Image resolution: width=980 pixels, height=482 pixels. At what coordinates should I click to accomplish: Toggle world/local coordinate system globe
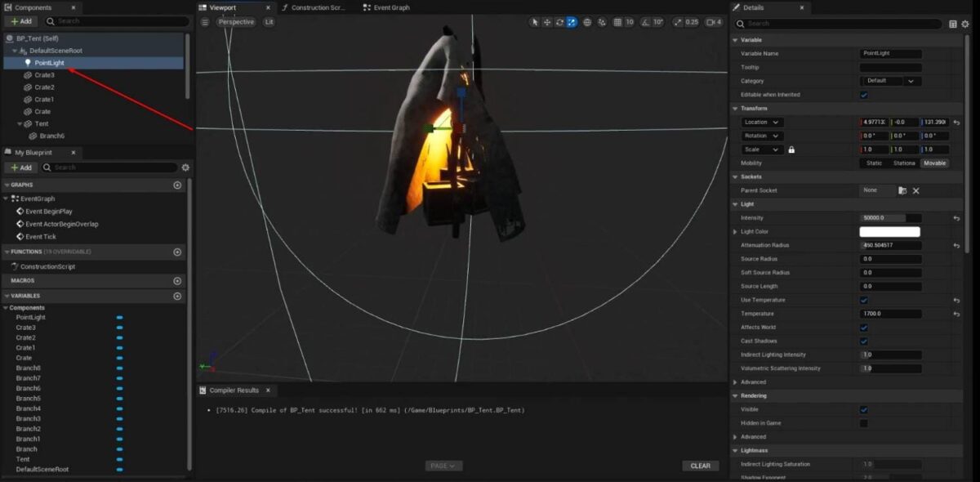(587, 22)
